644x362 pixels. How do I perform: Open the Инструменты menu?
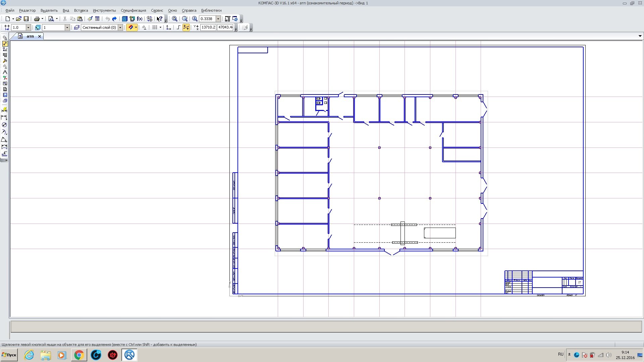[x=104, y=10]
